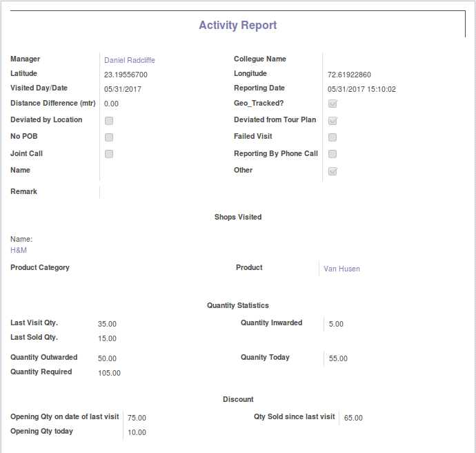Screen dimensions: 476x453
Task: Select Opening Qty today value 10.00
Action: click(x=137, y=432)
